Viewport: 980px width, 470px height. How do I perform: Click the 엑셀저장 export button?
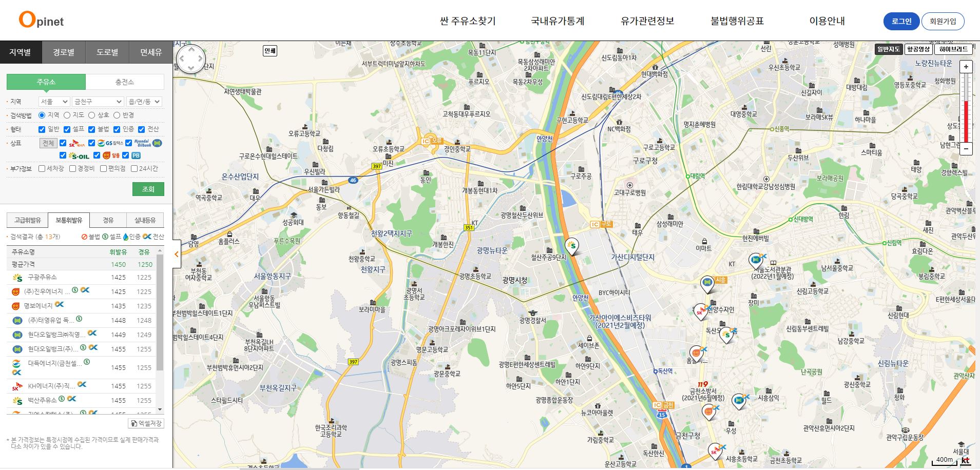[x=146, y=423]
